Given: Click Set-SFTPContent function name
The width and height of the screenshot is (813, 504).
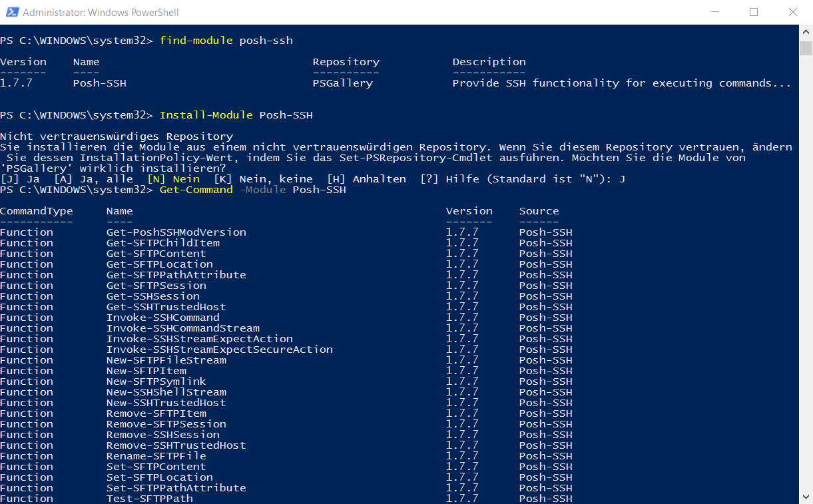Looking at the screenshot, I should click(x=156, y=467).
